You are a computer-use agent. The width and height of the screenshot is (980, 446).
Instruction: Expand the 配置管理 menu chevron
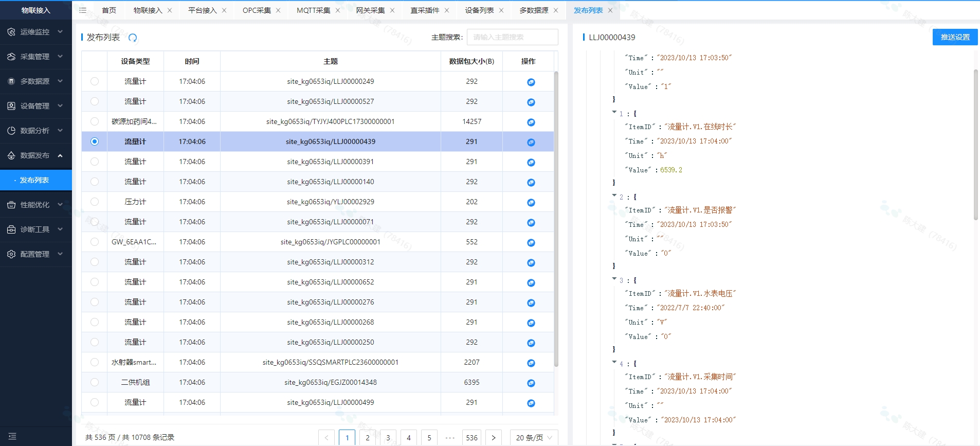pyautogui.click(x=60, y=254)
